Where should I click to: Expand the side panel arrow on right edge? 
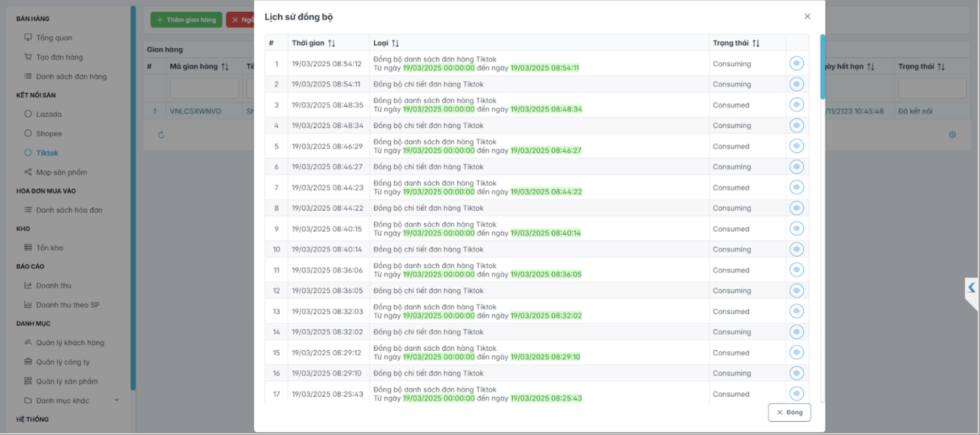click(x=971, y=288)
